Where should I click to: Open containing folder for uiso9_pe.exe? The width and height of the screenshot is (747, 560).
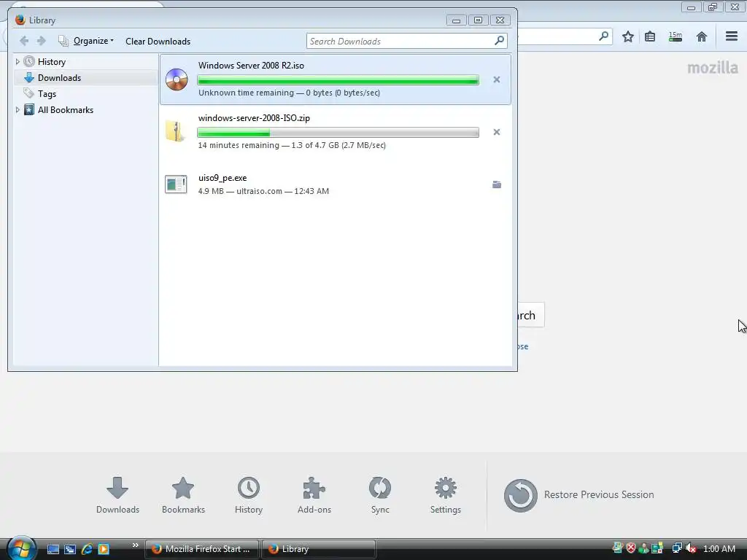click(x=496, y=184)
